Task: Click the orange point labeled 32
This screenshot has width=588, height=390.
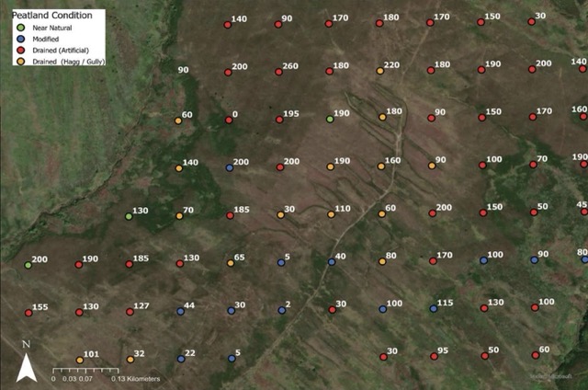Action: click(130, 360)
